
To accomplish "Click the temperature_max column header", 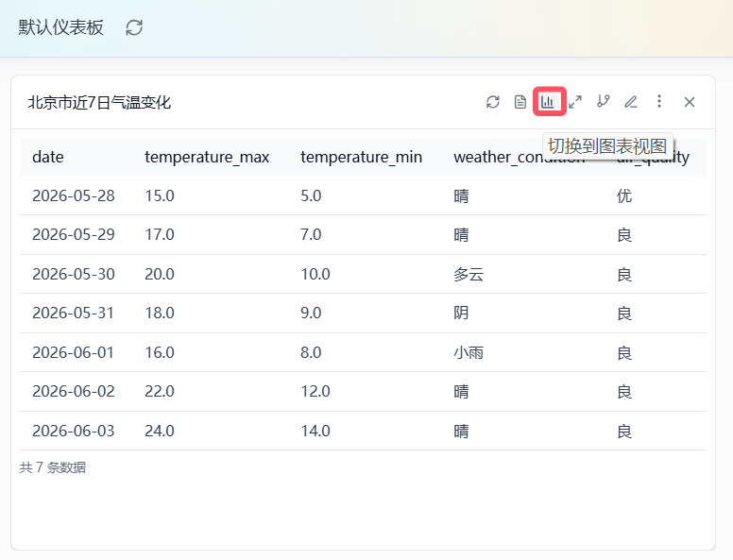I will pos(207,157).
